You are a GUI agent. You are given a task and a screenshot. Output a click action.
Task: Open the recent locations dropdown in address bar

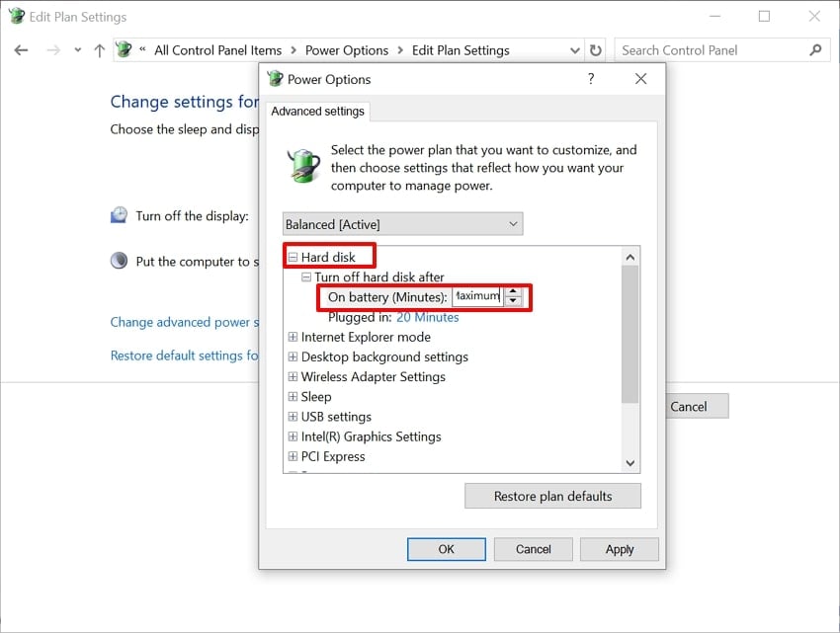(x=575, y=49)
